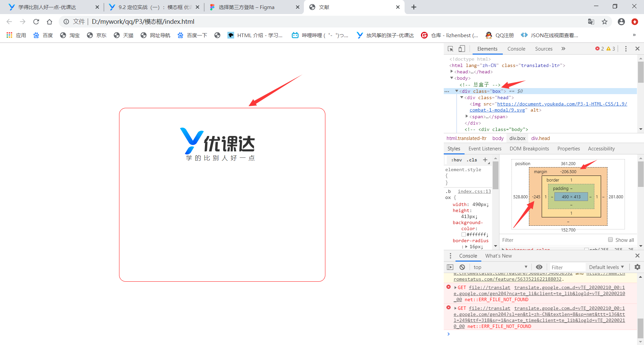Click the 优课达 logo image in page
Image resolution: width=644 pixels, height=345 pixels.
pyautogui.click(x=217, y=144)
